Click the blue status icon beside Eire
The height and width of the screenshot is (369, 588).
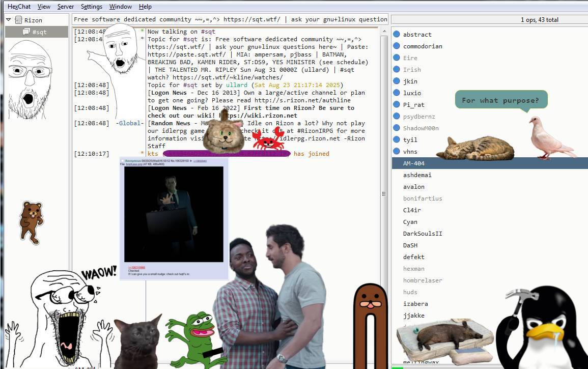pos(397,58)
